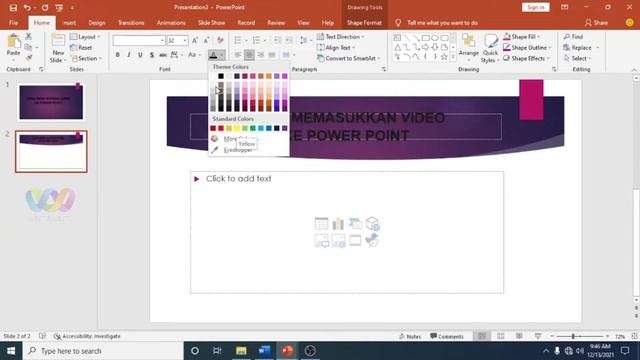Toggle Strikethrough formatting
640x360 pixels.
click(x=163, y=55)
